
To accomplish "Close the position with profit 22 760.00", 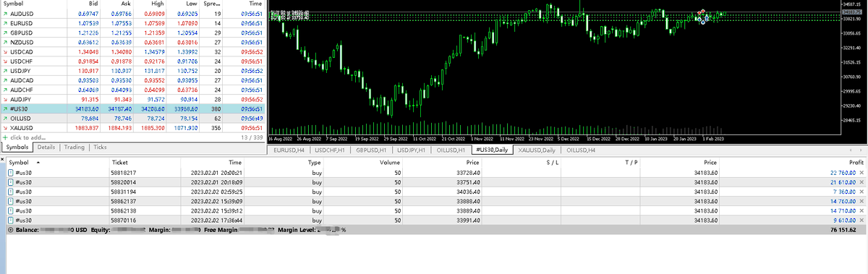I will point(862,173).
